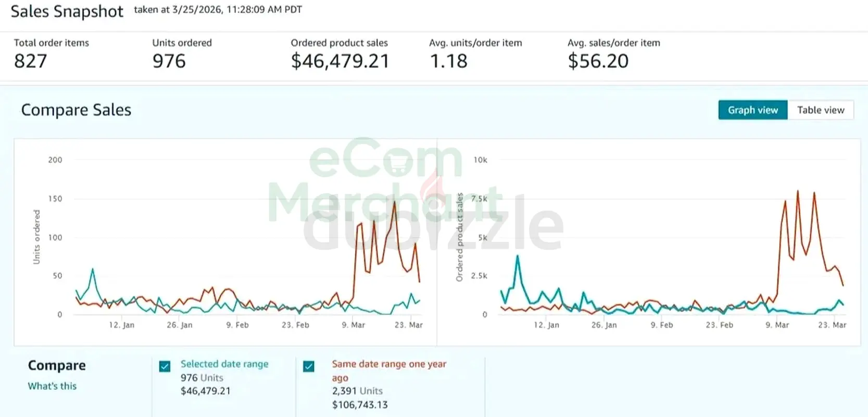The width and height of the screenshot is (868, 417).
Task: Click the Avg. sales/order item value $56.20
Action: (598, 62)
